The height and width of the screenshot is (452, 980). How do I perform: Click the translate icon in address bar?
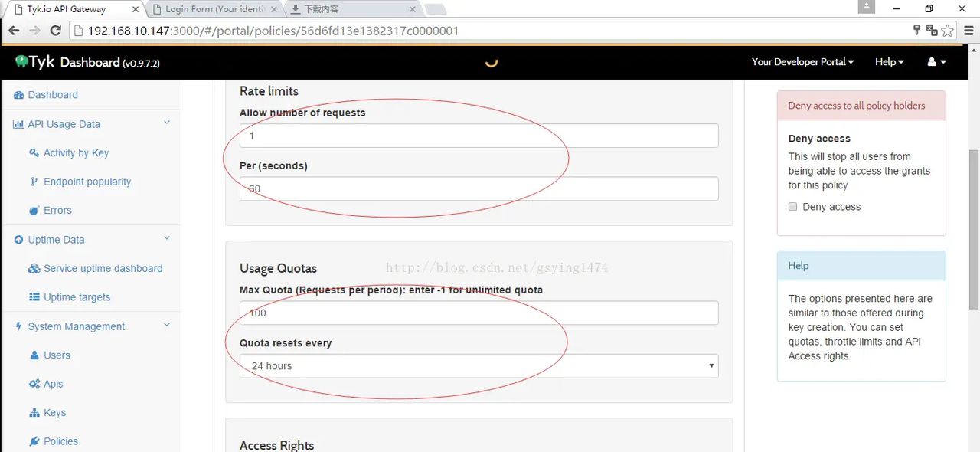pos(932,31)
